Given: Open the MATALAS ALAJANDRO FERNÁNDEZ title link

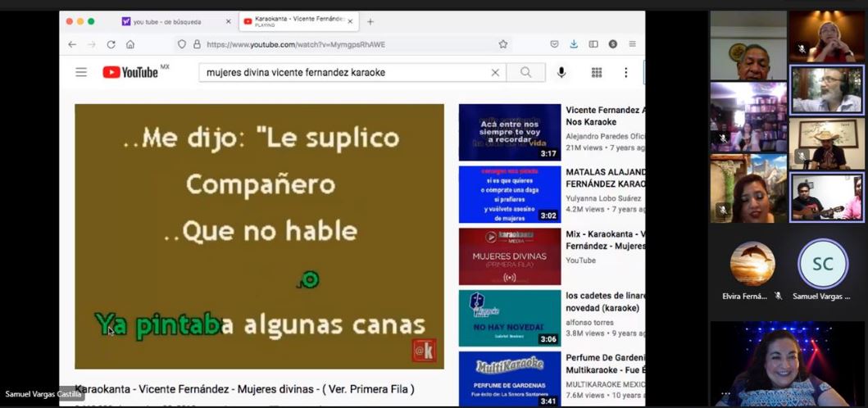Looking at the screenshot, I should (x=606, y=178).
